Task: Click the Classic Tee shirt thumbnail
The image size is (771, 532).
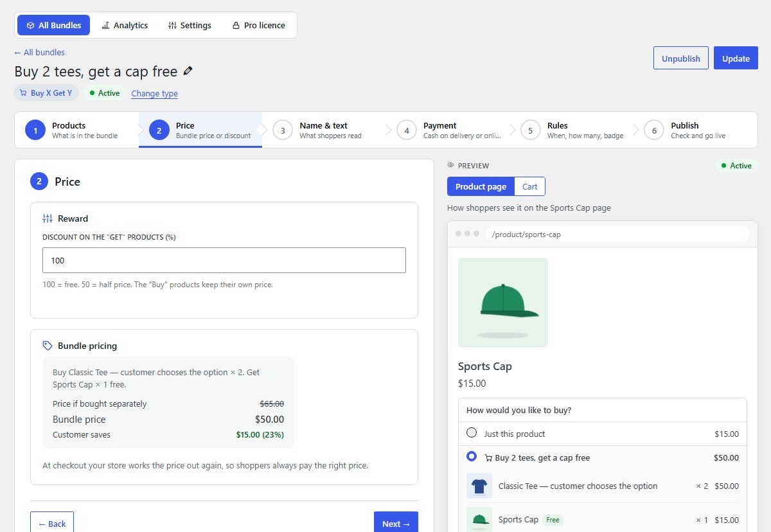Action: 479,486
